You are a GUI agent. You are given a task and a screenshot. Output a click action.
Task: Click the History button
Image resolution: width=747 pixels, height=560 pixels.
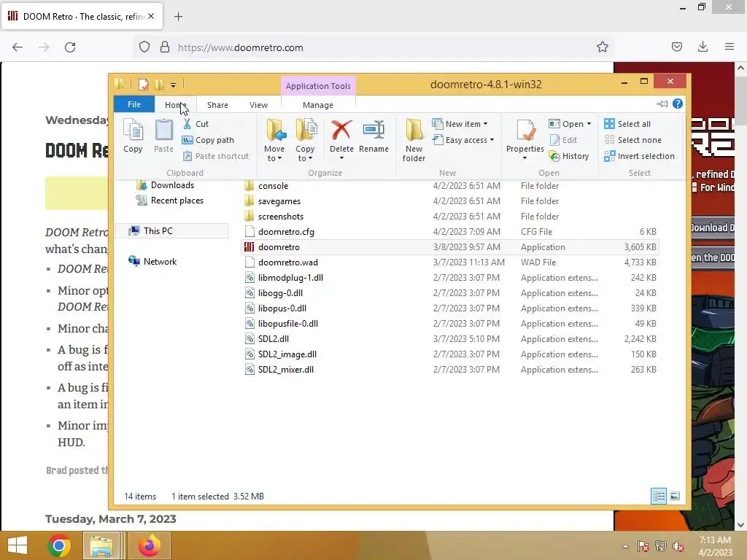coord(569,156)
